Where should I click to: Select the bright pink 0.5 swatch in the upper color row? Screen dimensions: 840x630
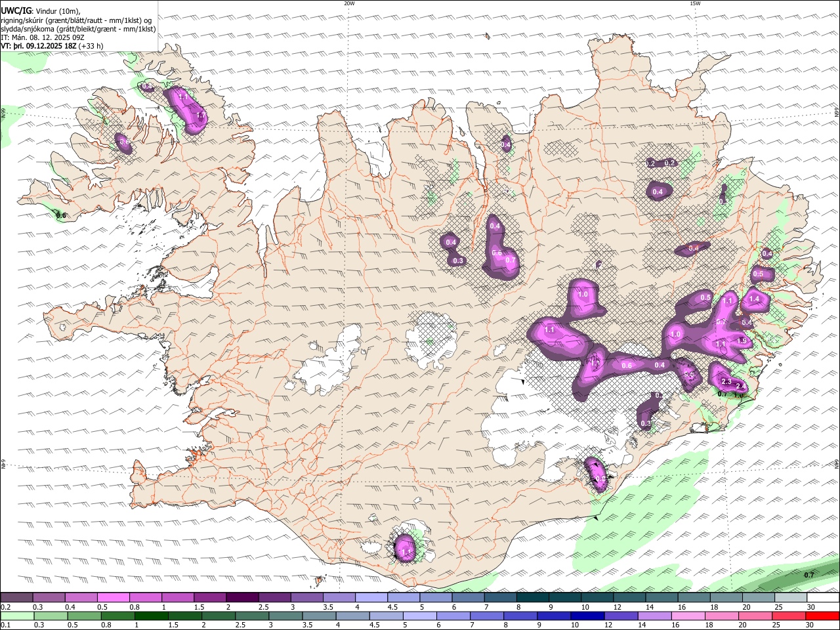114,598
